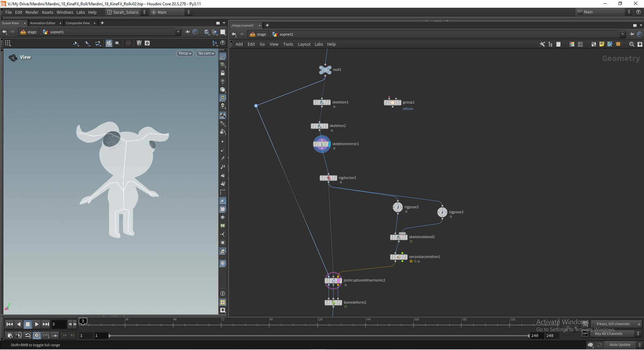Image resolution: width=644 pixels, height=350 pixels.
Task: Toggle the Scene View linked pane circle icon
Action: coord(195,32)
